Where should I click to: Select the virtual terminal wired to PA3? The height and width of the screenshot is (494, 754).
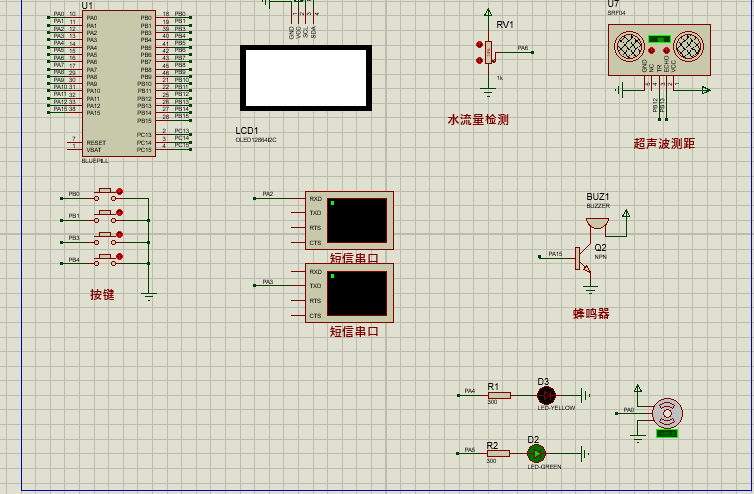pos(350,293)
